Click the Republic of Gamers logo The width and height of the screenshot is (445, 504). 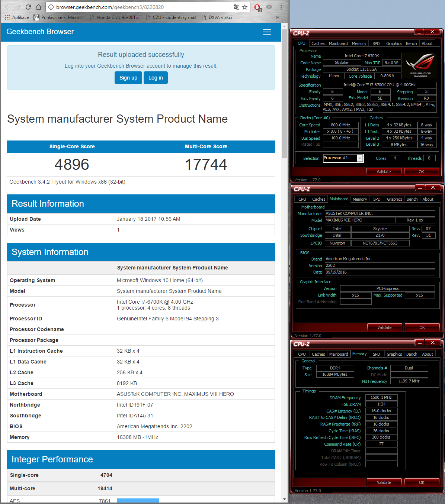[420, 65]
